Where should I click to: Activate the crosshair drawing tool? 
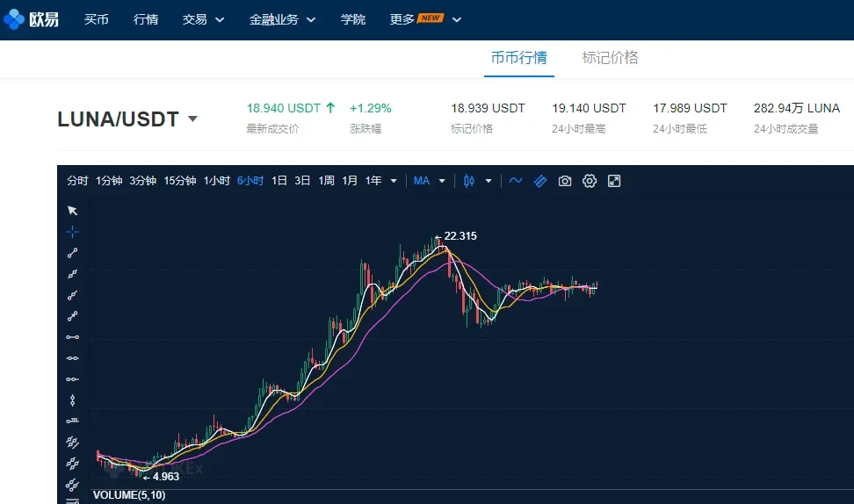[73, 232]
